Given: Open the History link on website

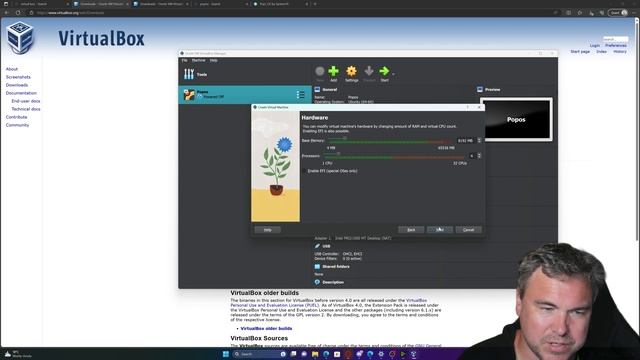Looking at the screenshot, I should click(620, 52).
